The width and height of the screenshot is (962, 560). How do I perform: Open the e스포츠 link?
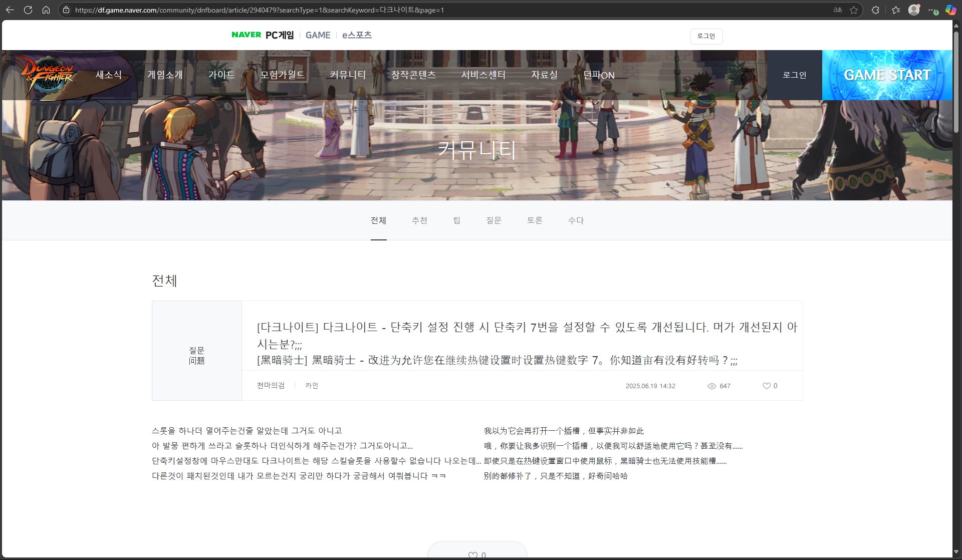click(357, 35)
